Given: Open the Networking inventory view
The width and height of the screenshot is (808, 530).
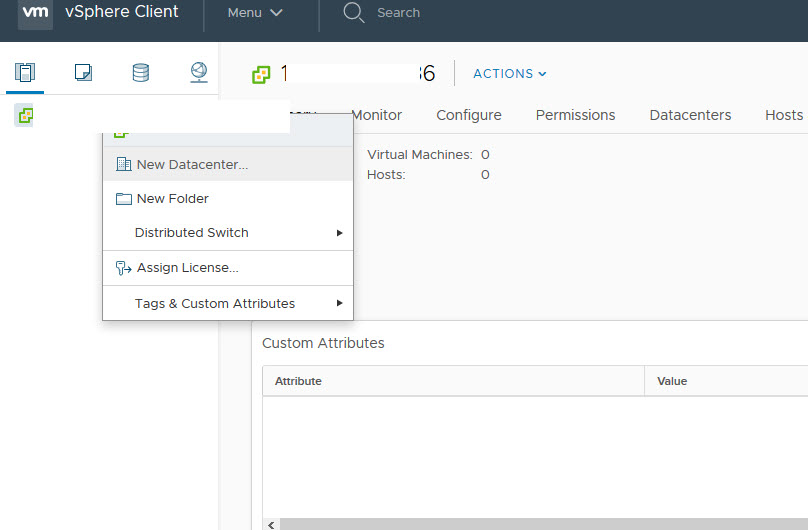Looking at the screenshot, I should (199, 72).
